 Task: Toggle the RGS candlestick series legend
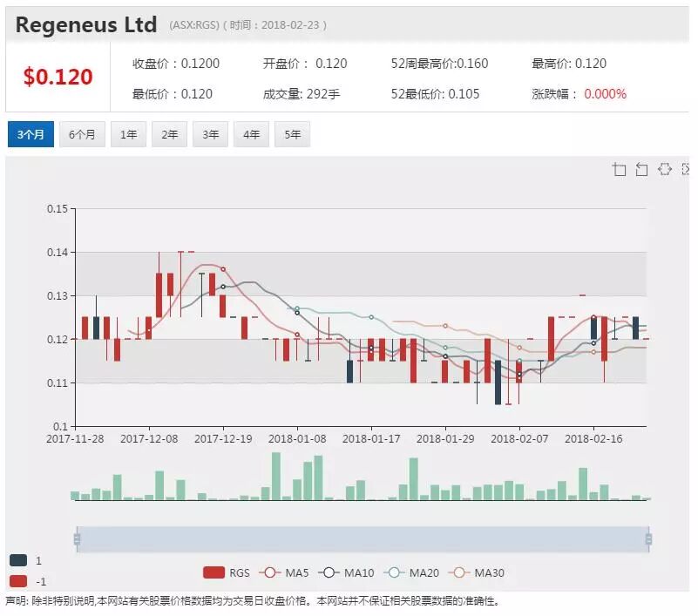click(227, 572)
